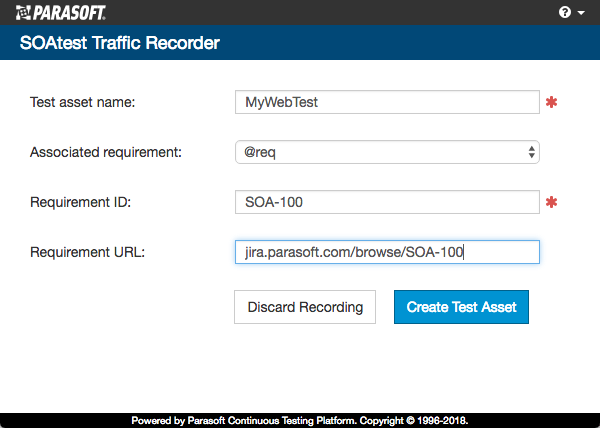600x428 pixels.
Task: Click into the Requirement URL field
Action: pos(387,252)
